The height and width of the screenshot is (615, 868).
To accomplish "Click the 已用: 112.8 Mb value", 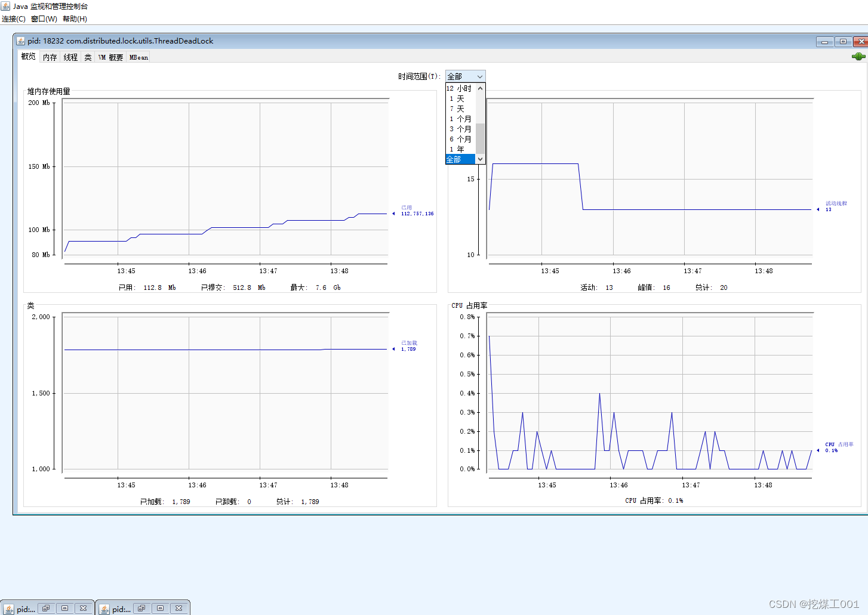I will pos(147,288).
